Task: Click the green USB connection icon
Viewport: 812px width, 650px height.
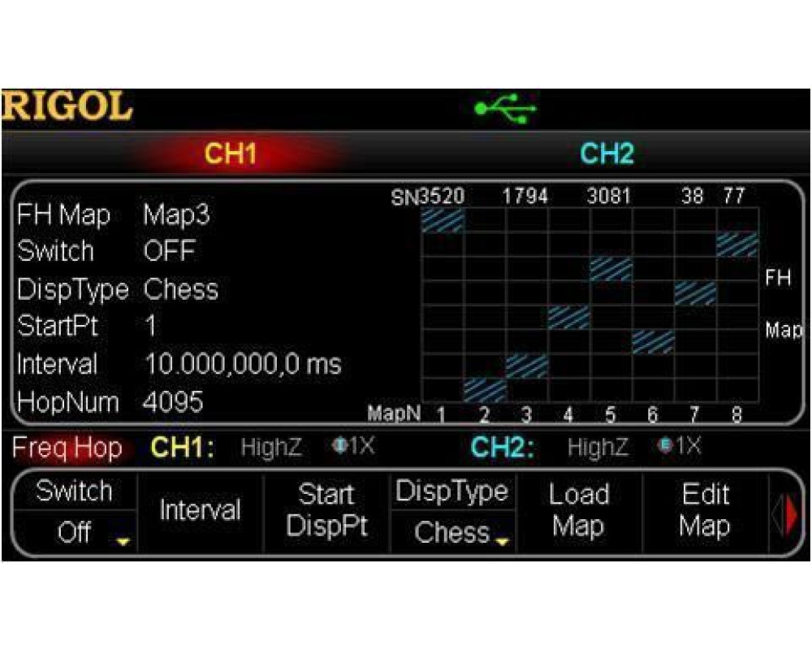Action: pyautogui.click(x=505, y=108)
